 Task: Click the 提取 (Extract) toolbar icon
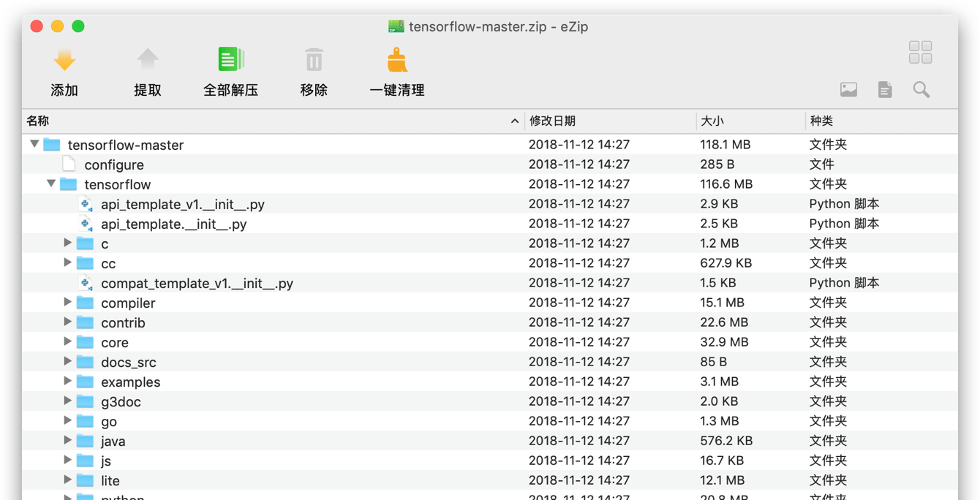tap(148, 60)
